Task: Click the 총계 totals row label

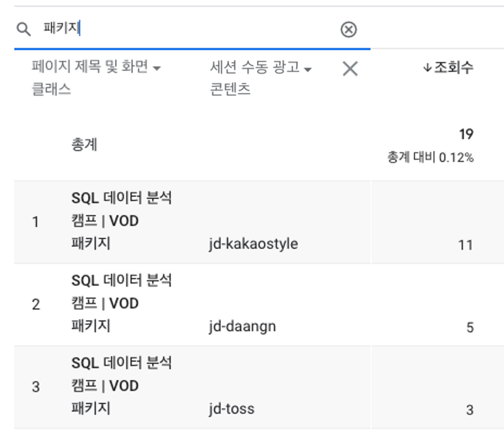Action: coord(84,144)
